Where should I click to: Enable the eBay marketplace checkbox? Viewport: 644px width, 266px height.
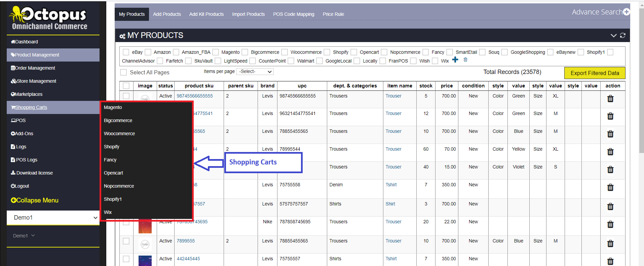coord(126,52)
